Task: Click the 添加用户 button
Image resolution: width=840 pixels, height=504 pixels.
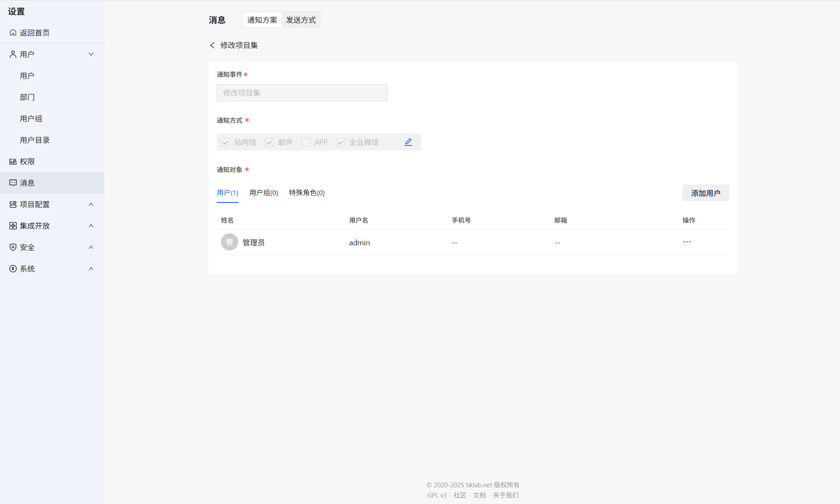Action: click(x=705, y=193)
